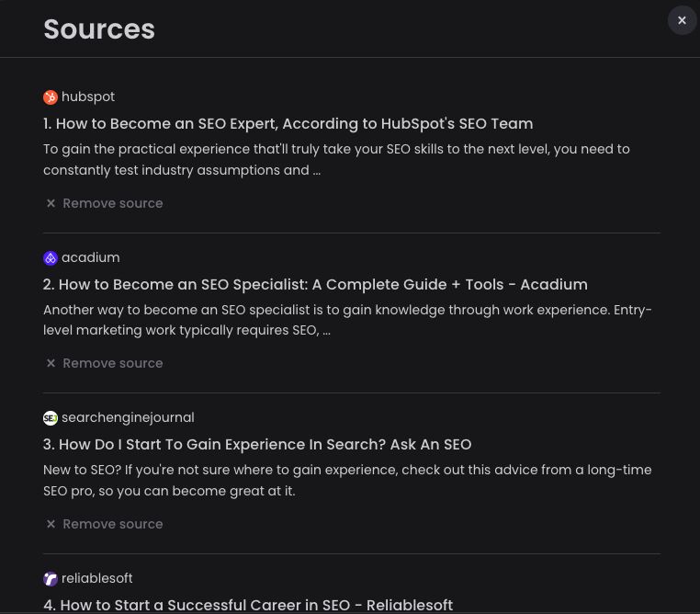Click the reliablesoft domain label
The height and width of the screenshot is (614, 700).
coord(96,578)
